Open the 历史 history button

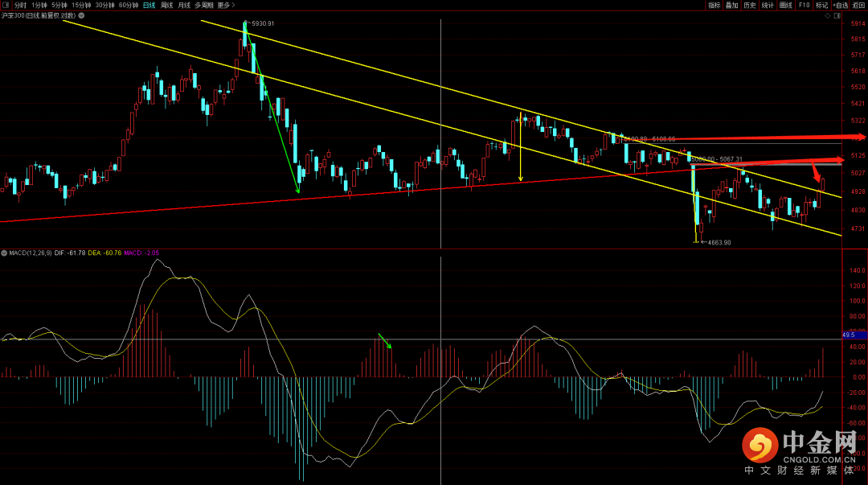pos(750,5)
